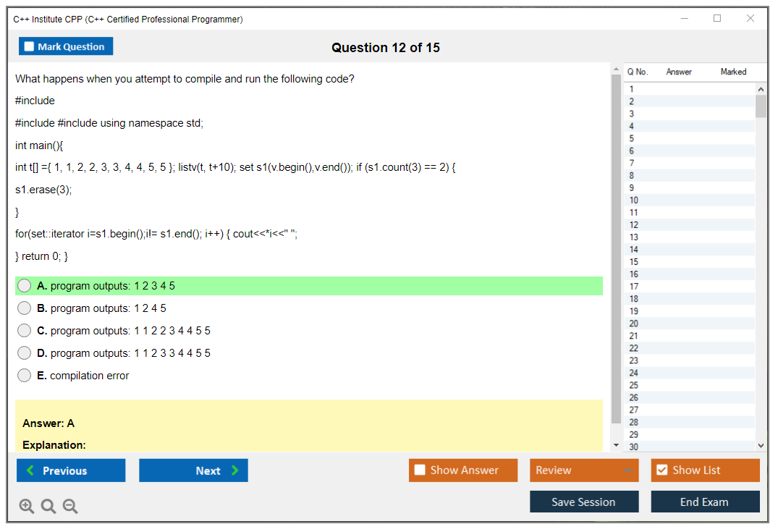Select radio option A outputs 1 2 3 4 5
This screenshot has width=778, height=532.
(25, 286)
